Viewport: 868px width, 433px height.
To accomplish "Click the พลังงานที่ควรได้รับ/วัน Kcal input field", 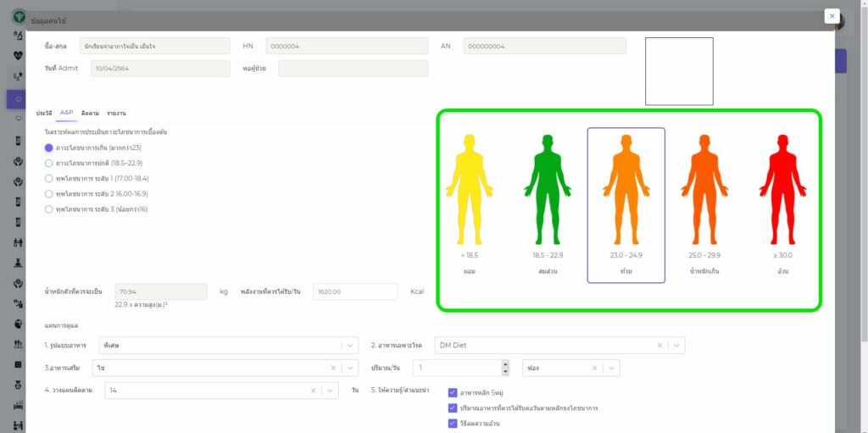I will coord(354,291).
